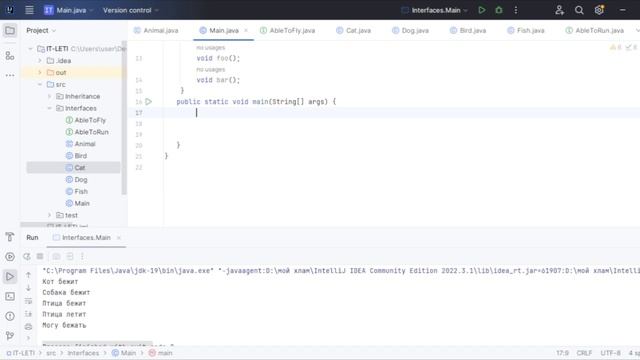Viewport: 640px width, 360px height.
Task: Select Main class in project tree
Action: tap(78, 203)
